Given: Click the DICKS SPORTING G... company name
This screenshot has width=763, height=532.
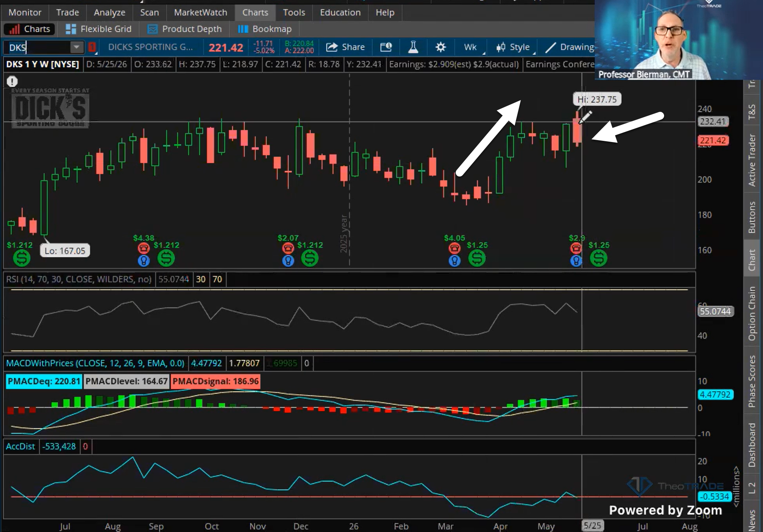Looking at the screenshot, I should tap(150, 47).
